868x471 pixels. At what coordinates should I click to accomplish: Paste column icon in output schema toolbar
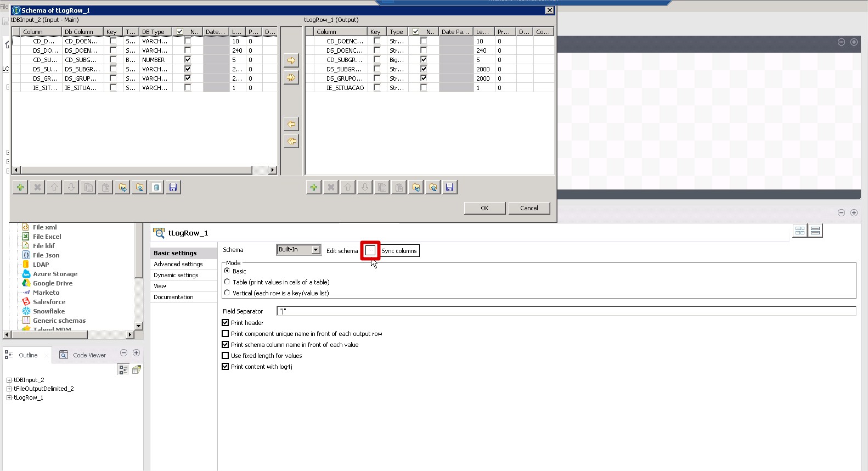[399, 187]
